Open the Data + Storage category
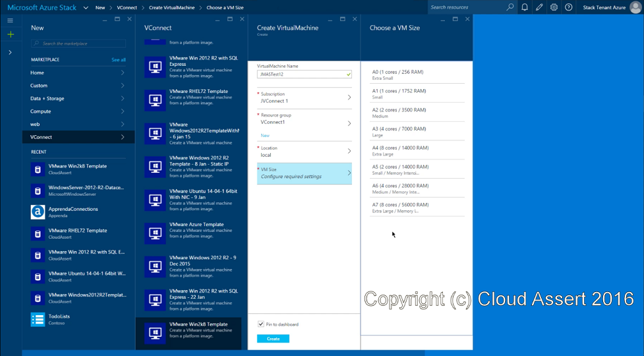The width and height of the screenshot is (644, 356). coord(78,98)
